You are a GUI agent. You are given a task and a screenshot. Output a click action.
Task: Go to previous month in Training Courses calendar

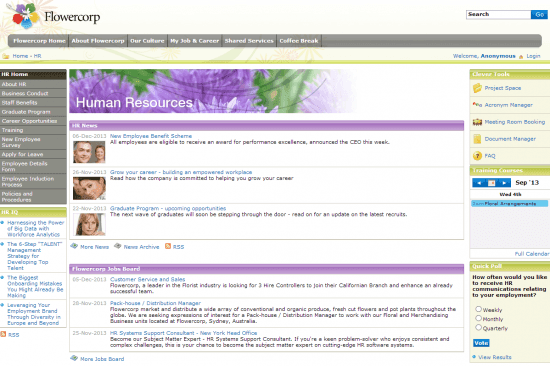pos(479,183)
